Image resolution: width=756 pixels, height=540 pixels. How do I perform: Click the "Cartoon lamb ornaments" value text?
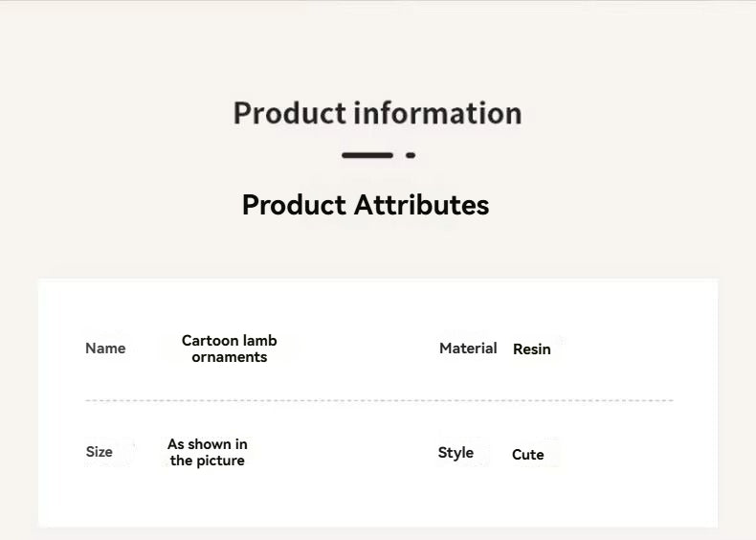(x=229, y=349)
